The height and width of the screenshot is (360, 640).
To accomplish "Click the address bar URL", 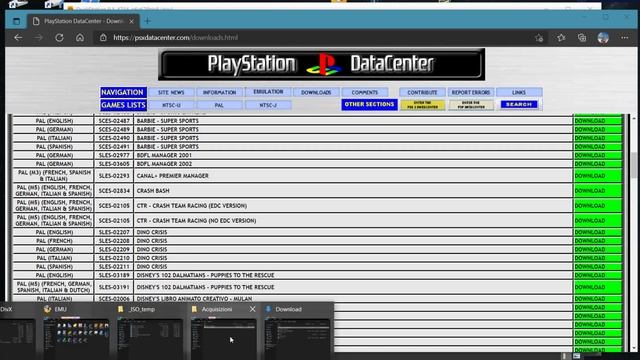I will tap(176, 38).
